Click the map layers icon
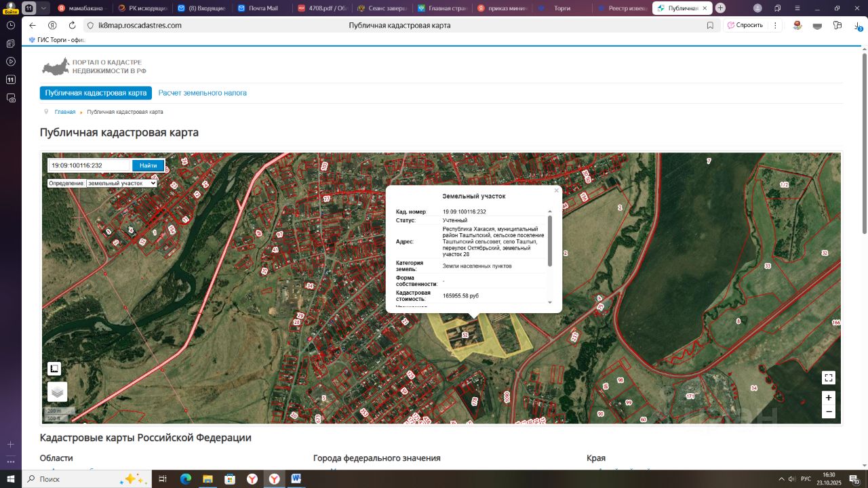 [x=57, y=391]
